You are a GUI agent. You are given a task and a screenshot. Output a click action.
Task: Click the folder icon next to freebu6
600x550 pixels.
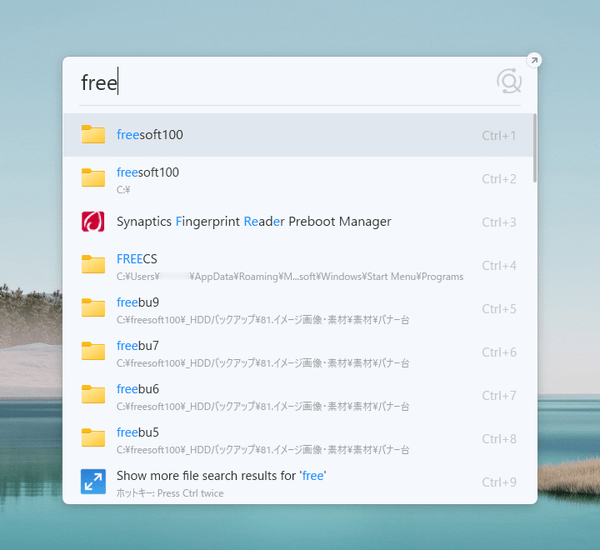tap(93, 394)
